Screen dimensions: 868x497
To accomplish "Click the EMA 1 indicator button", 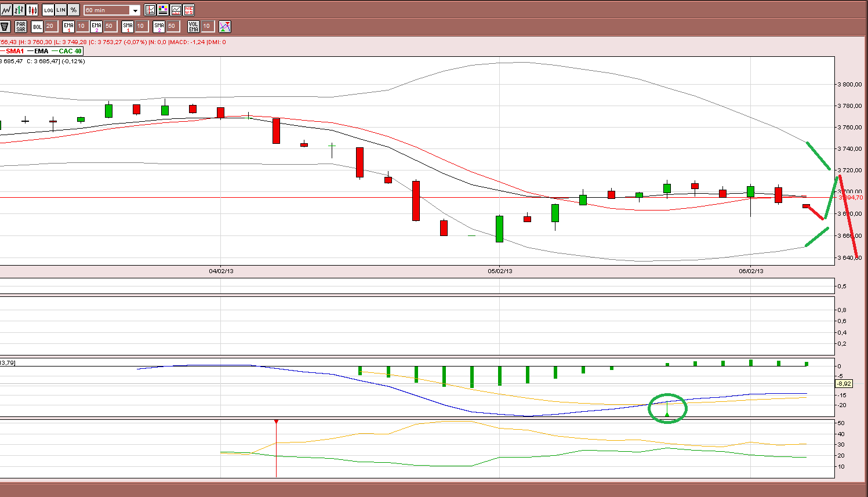I will 68,26.
